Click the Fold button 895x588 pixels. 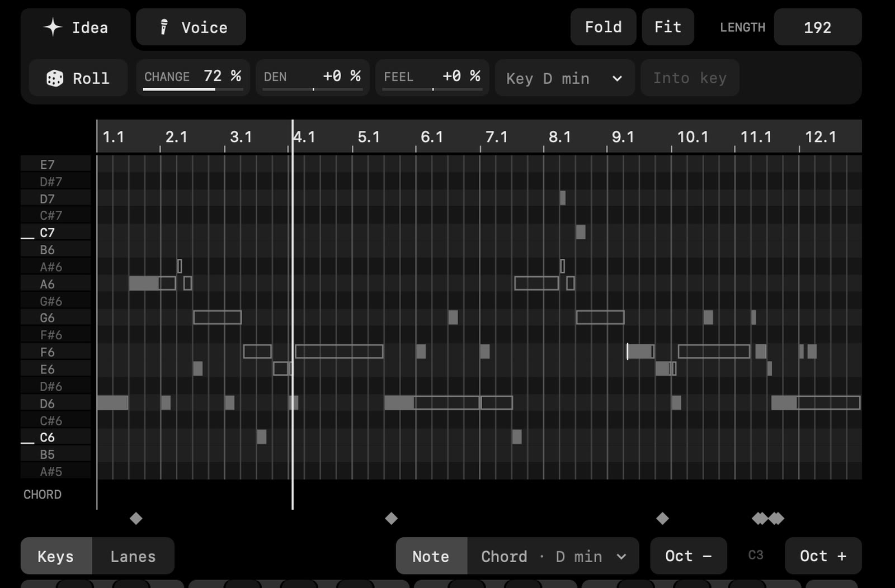[x=603, y=27]
